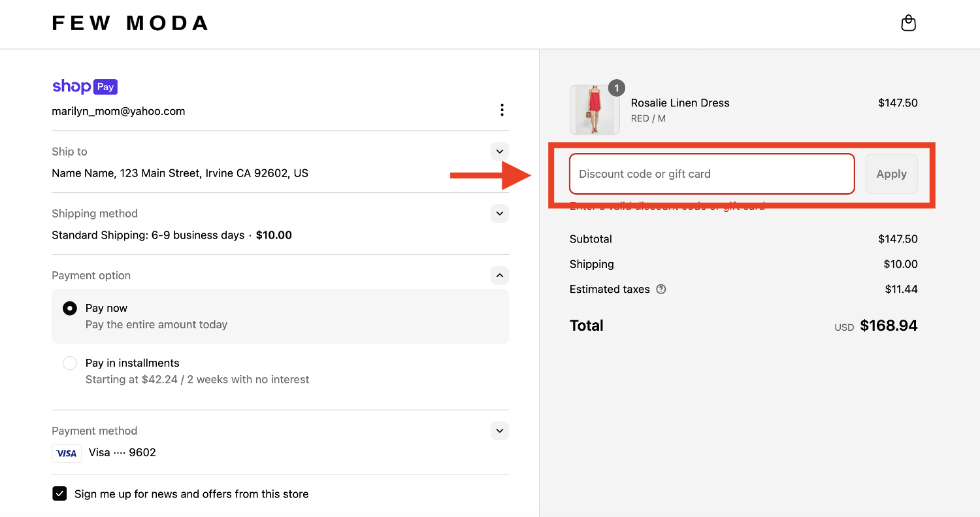Open the three-dot account options menu
The width and height of the screenshot is (980, 517).
(x=502, y=110)
